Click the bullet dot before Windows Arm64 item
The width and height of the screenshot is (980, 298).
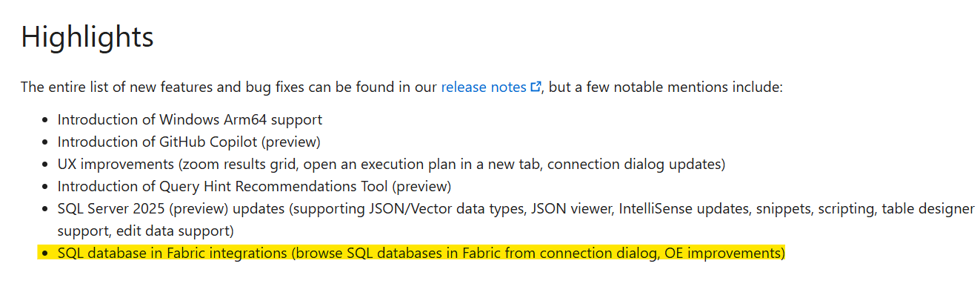(x=45, y=120)
